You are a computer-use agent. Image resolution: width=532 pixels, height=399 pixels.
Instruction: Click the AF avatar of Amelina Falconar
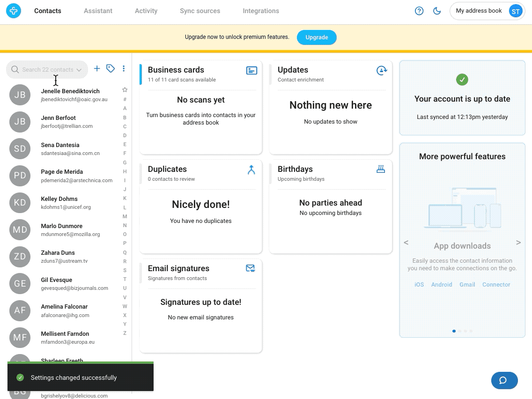pos(20,310)
